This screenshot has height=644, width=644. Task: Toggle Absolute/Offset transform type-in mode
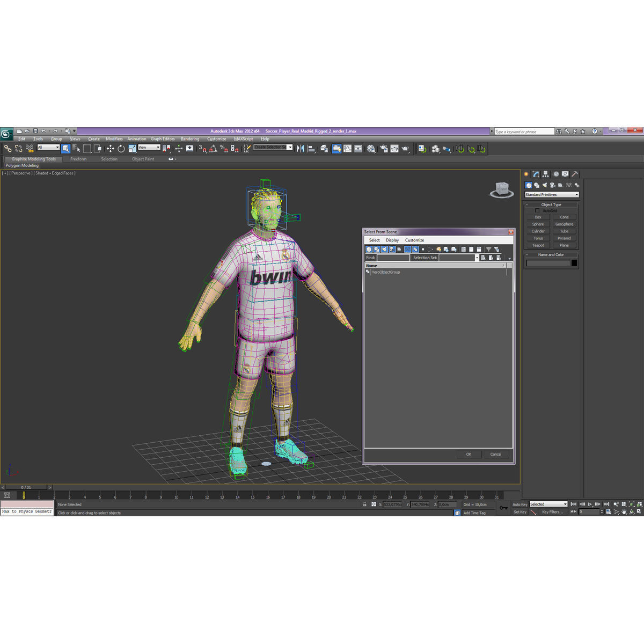[x=374, y=504]
